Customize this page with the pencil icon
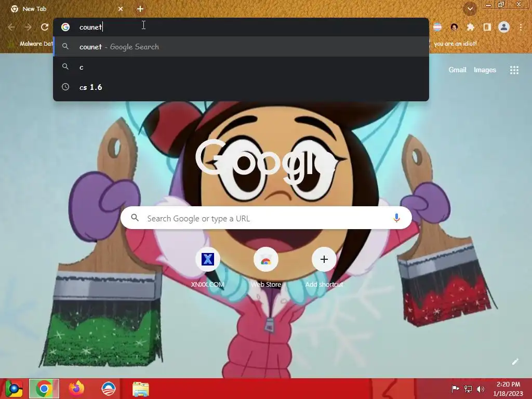 515,362
